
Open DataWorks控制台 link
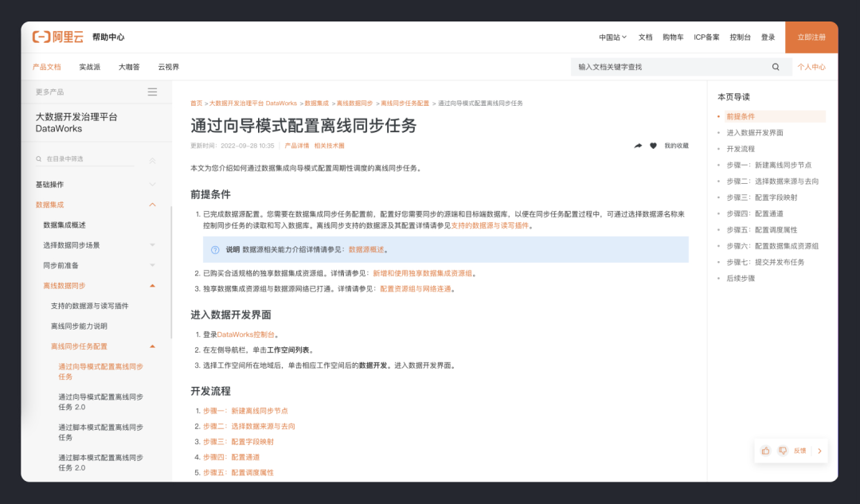coord(246,334)
